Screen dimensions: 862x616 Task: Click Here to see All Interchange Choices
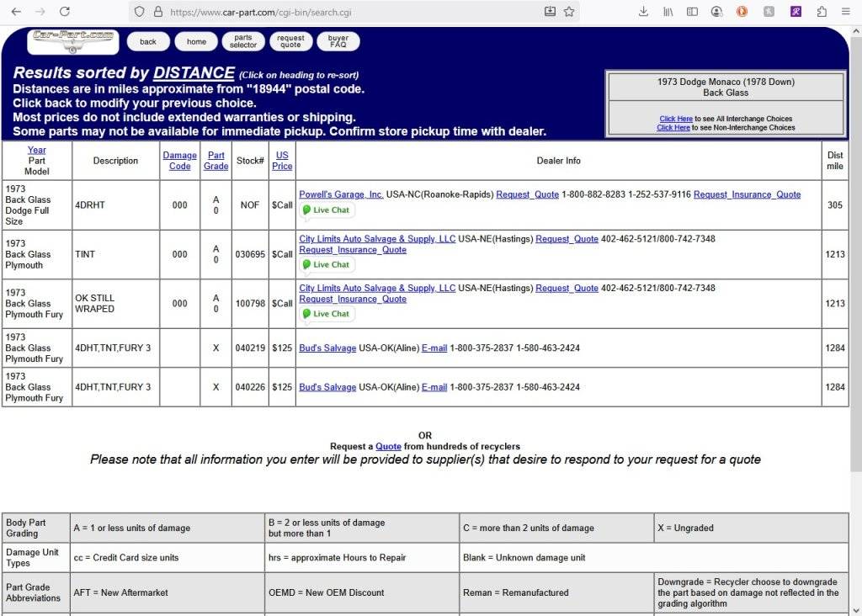click(675, 119)
